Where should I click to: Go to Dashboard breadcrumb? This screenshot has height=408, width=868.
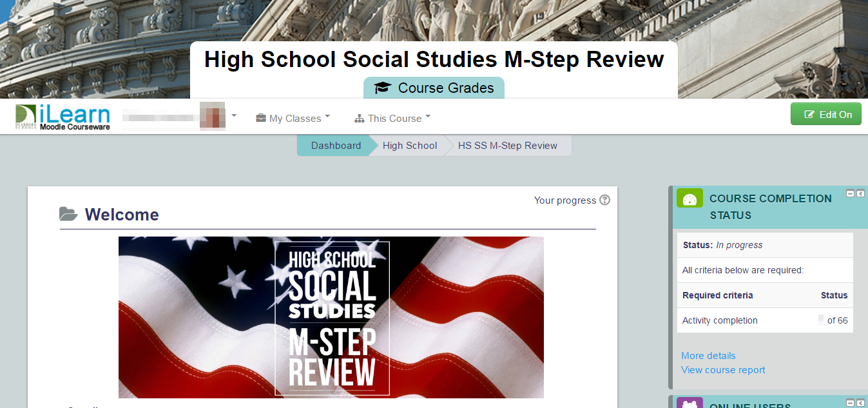pyautogui.click(x=336, y=146)
